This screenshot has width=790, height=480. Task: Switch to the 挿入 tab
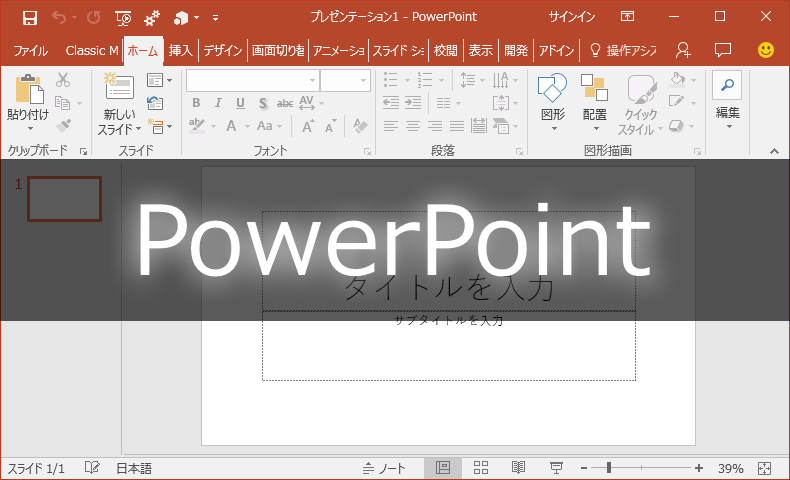point(180,51)
